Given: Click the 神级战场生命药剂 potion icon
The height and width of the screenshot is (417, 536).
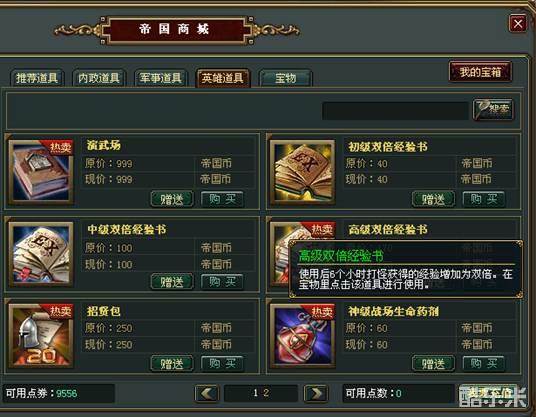Looking at the screenshot, I should point(302,336).
